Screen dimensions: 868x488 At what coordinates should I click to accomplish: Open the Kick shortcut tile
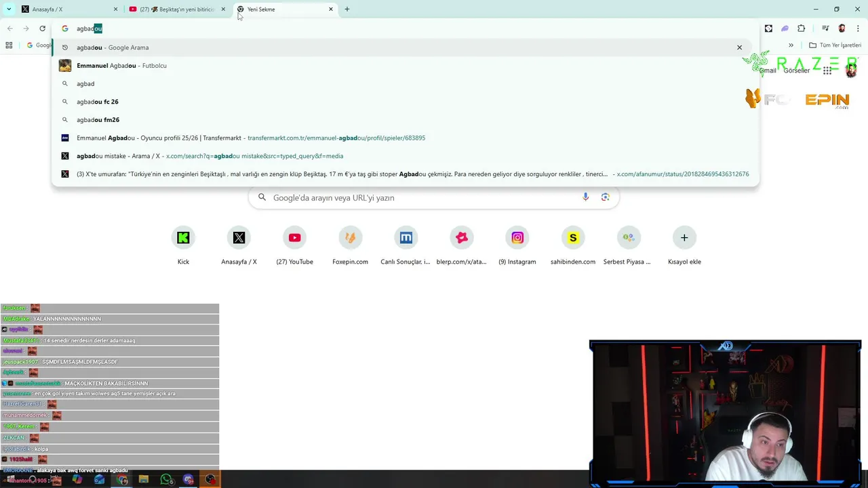[183, 246]
